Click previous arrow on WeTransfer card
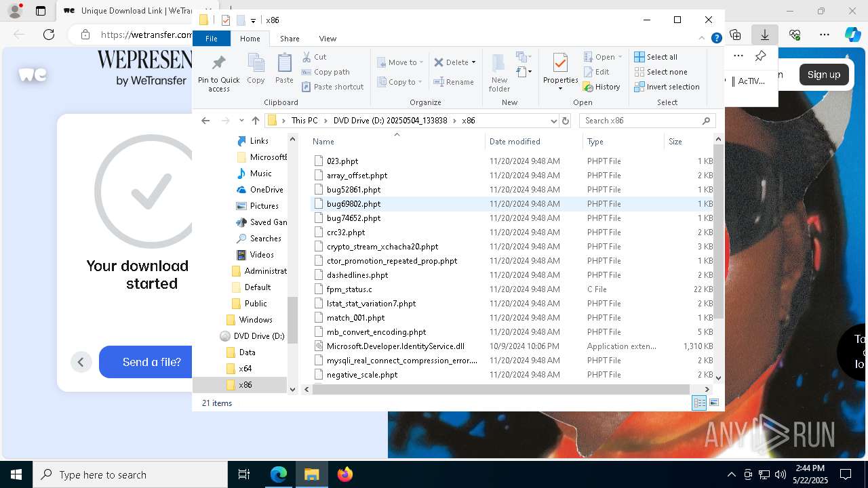868x488 pixels. (x=81, y=362)
